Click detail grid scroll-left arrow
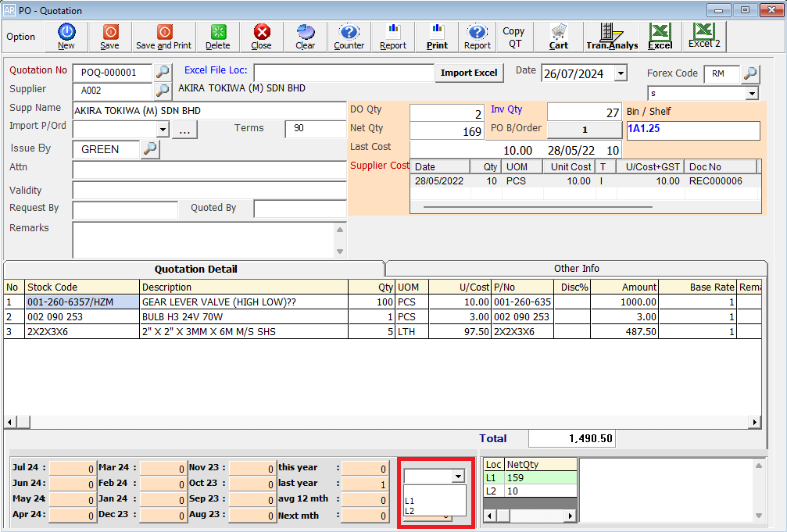 (9, 422)
